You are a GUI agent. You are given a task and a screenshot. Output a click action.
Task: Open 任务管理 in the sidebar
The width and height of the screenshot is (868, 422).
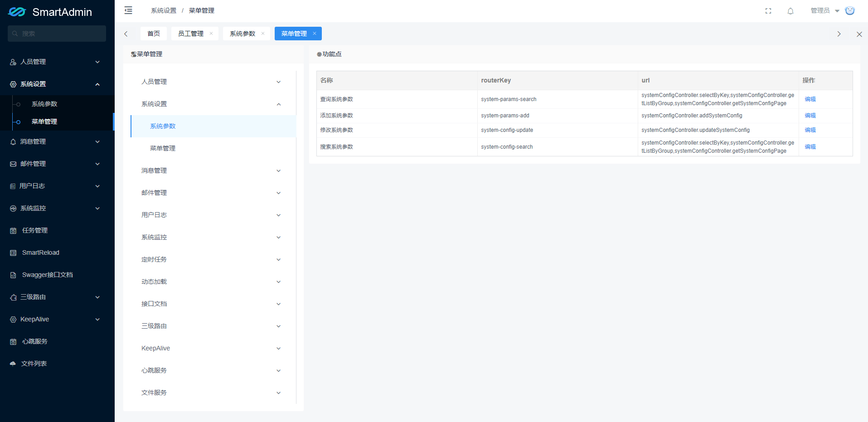point(35,230)
